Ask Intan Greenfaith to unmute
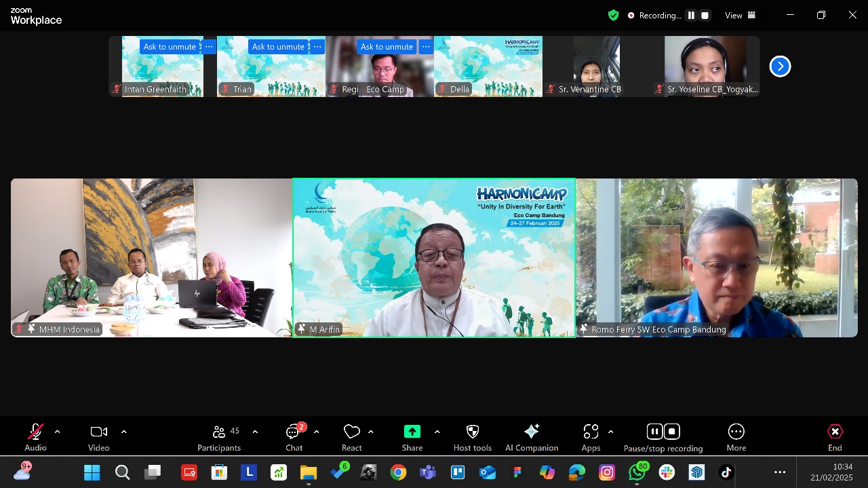The height and width of the screenshot is (488, 868). (170, 47)
